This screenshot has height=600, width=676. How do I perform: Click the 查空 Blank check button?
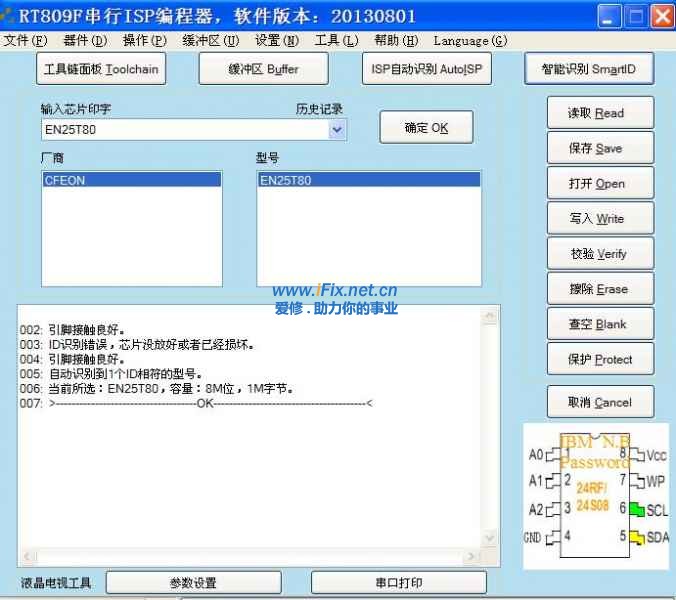pyautogui.click(x=600, y=324)
